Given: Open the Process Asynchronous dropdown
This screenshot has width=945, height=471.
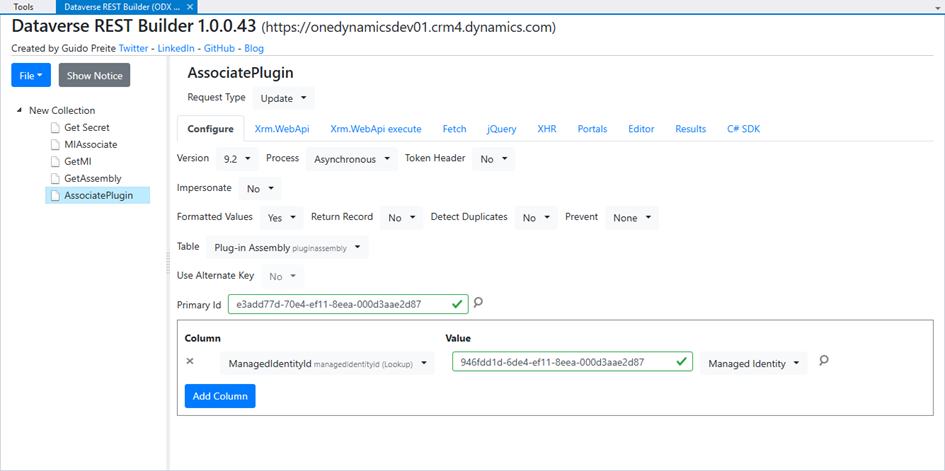Looking at the screenshot, I should coord(351,159).
